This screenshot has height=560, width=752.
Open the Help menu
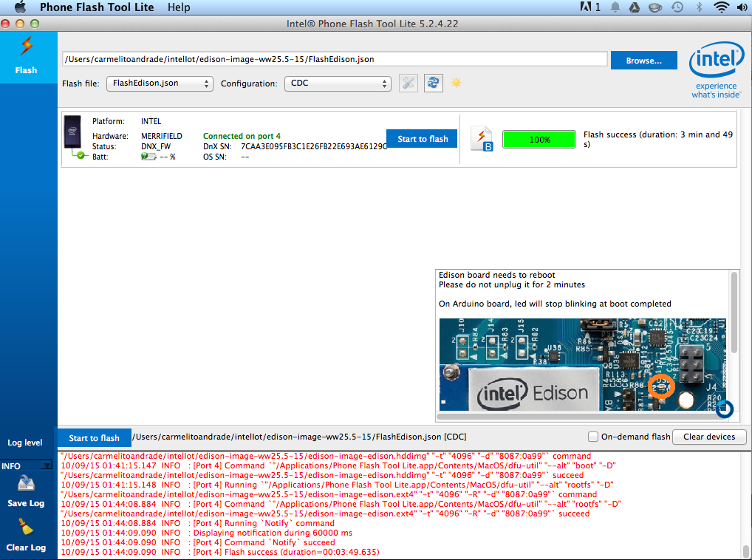tap(179, 7)
